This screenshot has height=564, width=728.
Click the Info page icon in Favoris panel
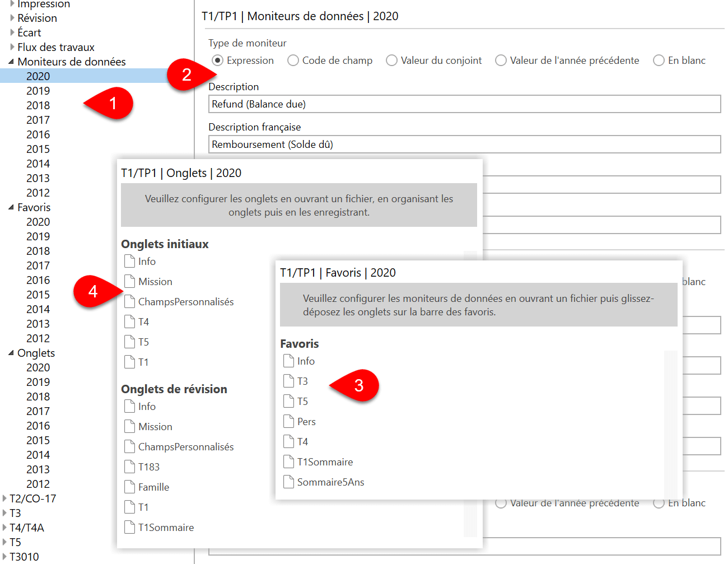288,361
